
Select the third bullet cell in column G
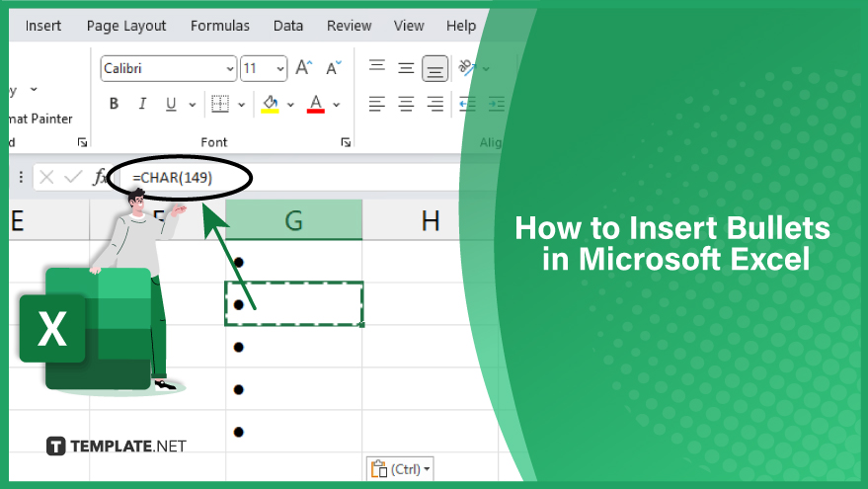pos(294,347)
